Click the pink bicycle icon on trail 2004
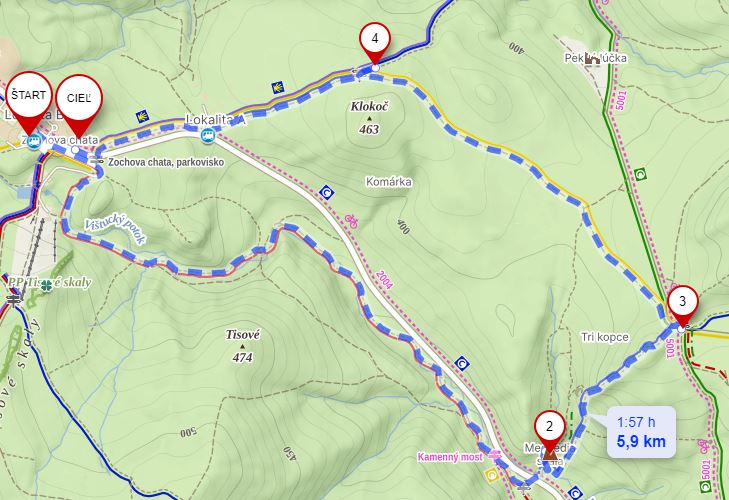Screen dimensions: 729x500 [x=351, y=221]
